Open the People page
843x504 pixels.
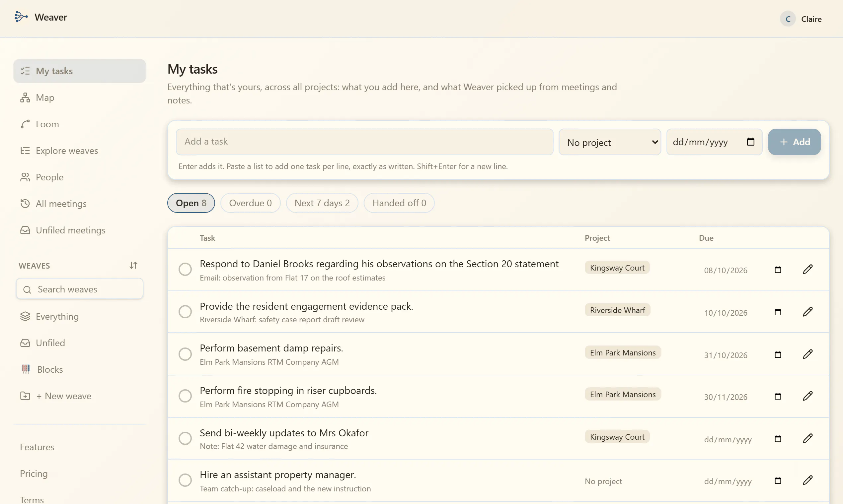(x=80, y=177)
